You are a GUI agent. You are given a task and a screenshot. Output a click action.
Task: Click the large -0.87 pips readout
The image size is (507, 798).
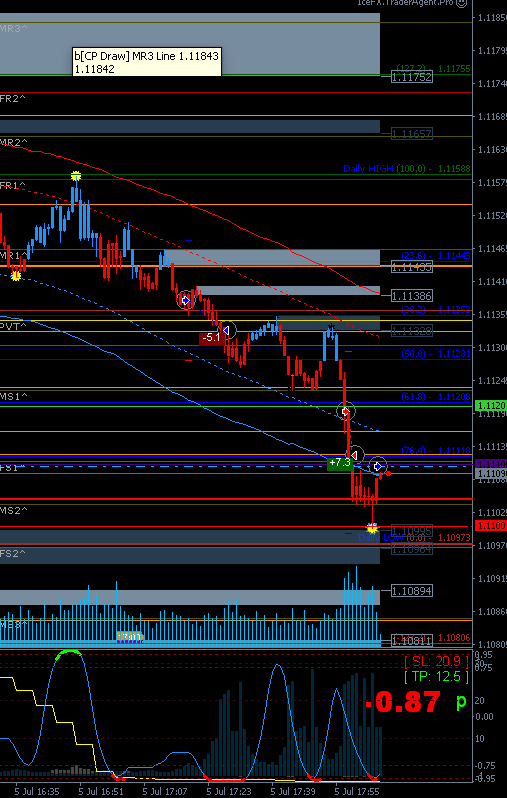pos(403,702)
